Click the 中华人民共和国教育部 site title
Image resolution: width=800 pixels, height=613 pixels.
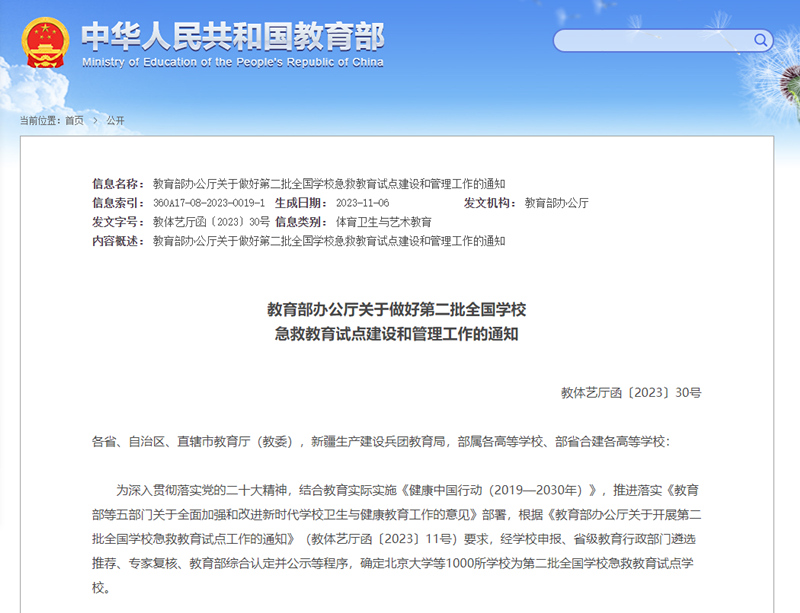pyautogui.click(x=232, y=35)
